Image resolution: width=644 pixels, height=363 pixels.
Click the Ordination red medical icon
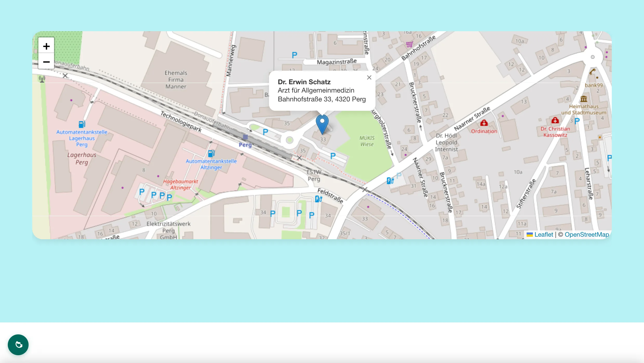click(x=484, y=123)
